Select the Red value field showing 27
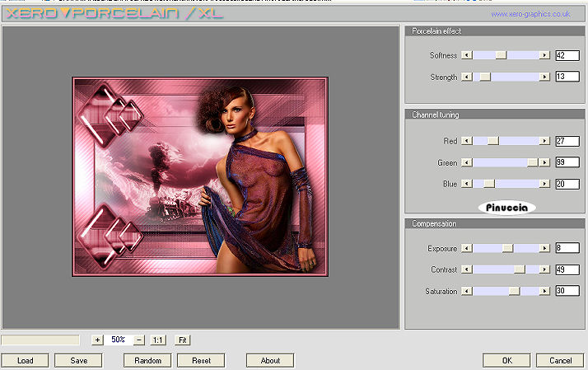The image size is (588, 370). 567,141
